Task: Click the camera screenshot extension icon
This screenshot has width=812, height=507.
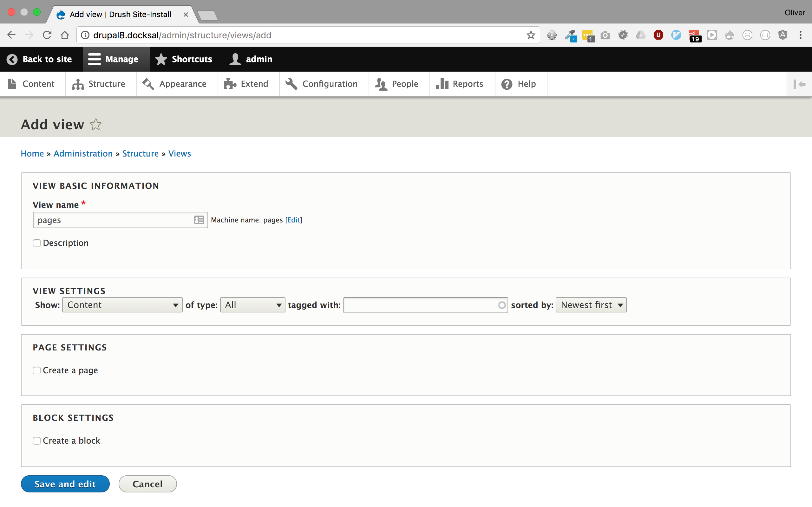Action: tap(605, 35)
